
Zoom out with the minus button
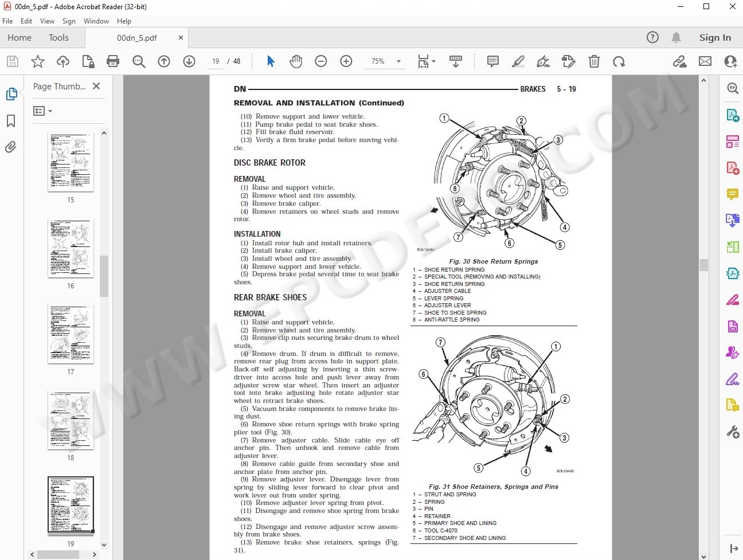(x=321, y=61)
